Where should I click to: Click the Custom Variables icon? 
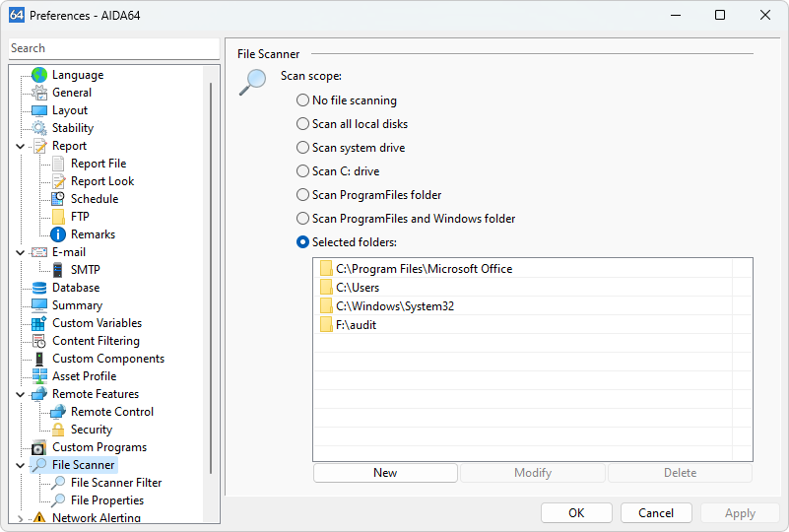click(x=39, y=323)
